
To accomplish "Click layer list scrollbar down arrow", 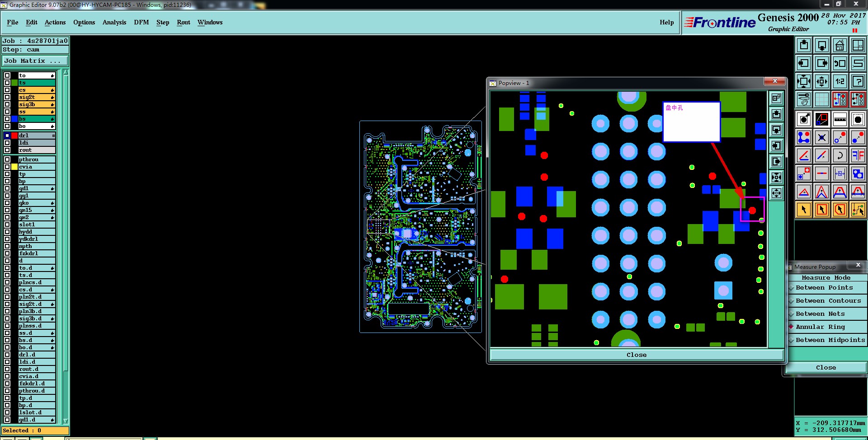I will pyautogui.click(x=66, y=421).
